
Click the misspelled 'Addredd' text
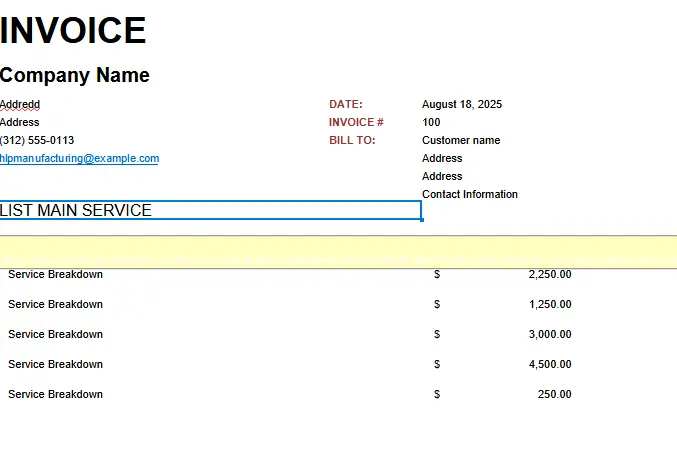tap(20, 104)
